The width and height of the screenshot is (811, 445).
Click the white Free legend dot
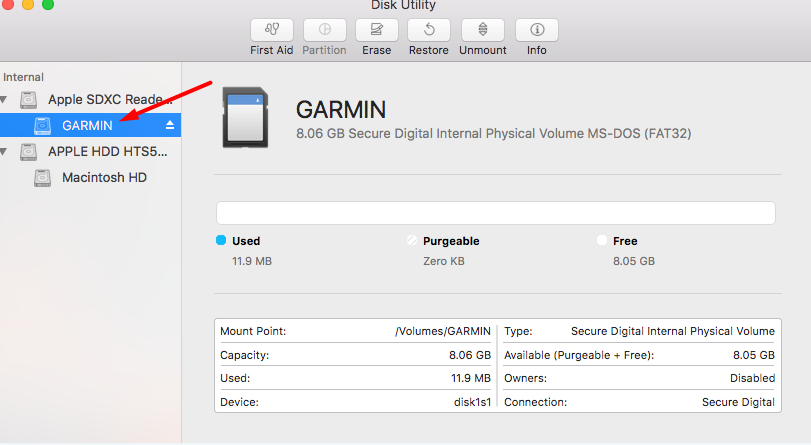[602, 240]
